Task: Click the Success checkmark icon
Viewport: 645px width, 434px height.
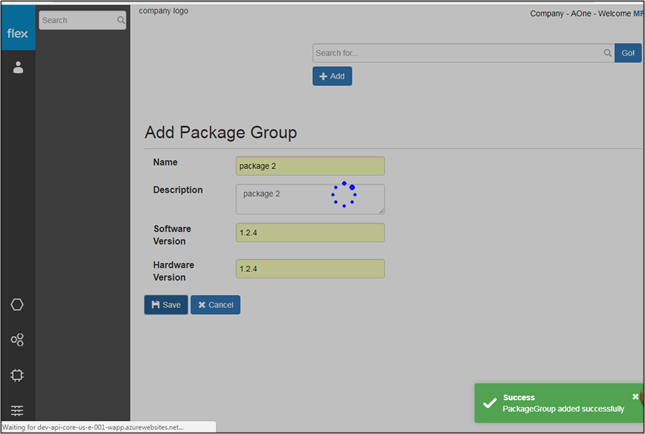Action: click(490, 403)
